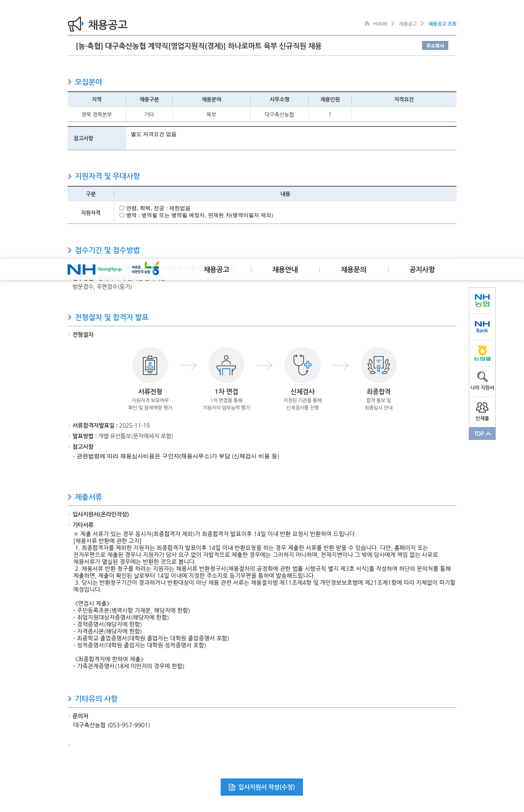This screenshot has height=812, width=524.
Task: Click the 서류전형 clipboard step icon
Action: pos(150,365)
